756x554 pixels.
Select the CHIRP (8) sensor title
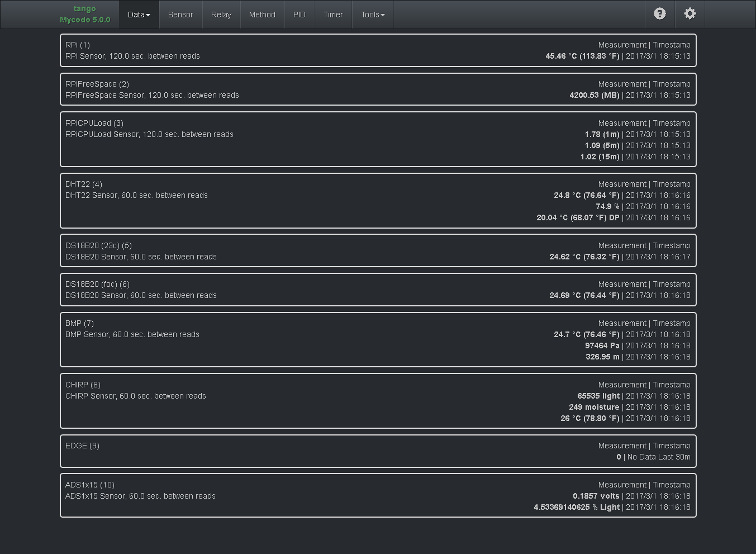83,385
